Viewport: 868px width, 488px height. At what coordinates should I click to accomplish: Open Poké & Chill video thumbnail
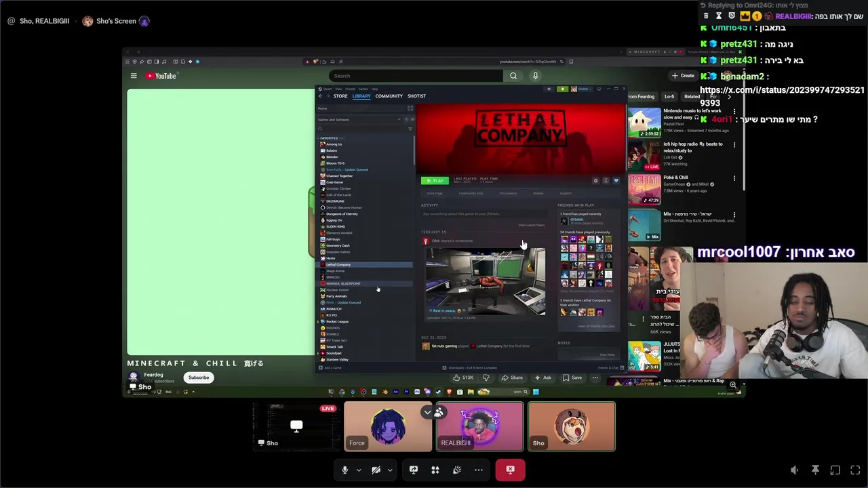(x=644, y=190)
